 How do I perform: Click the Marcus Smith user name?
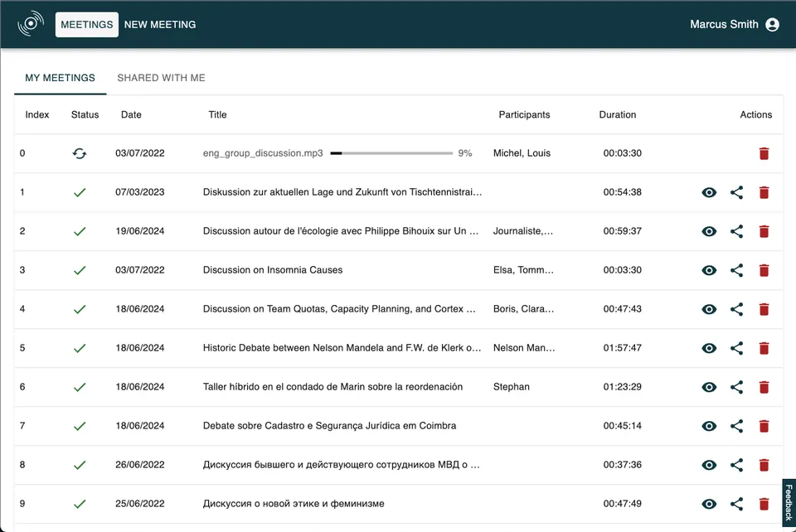coord(724,24)
